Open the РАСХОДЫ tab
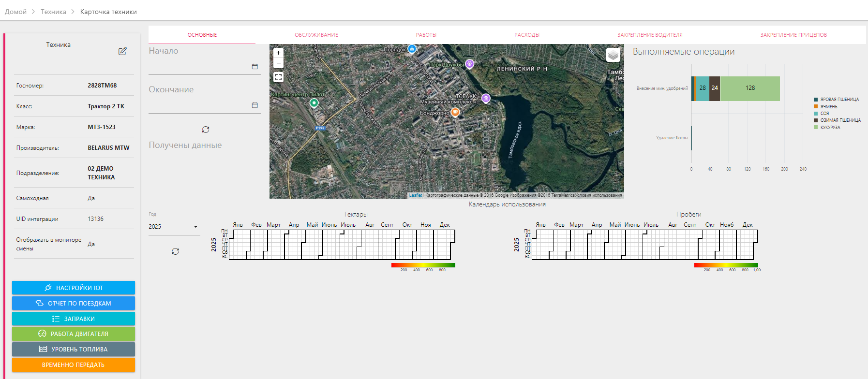Screen dimensions: 868x379 pyautogui.click(x=527, y=35)
